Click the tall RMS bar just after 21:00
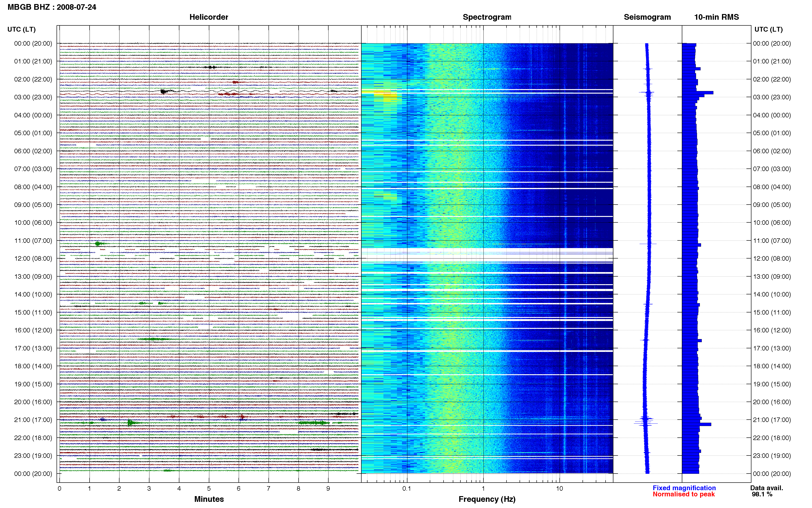812x508 pixels. pos(697,424)
